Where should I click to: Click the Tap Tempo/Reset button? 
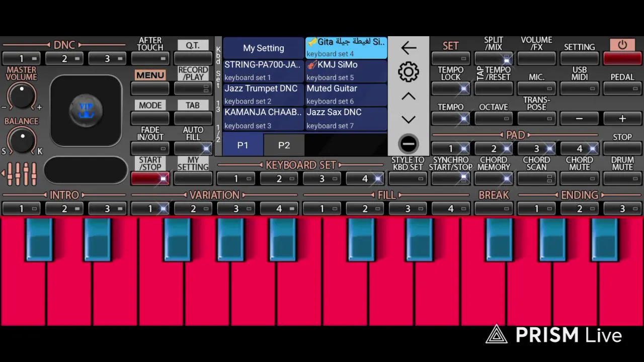coord(494,88)
